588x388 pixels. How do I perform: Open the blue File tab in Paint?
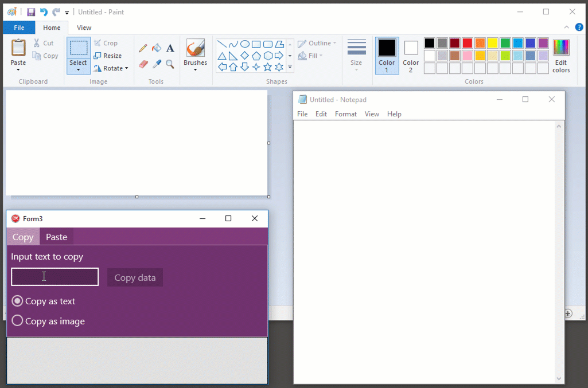(x=19, y=28)
